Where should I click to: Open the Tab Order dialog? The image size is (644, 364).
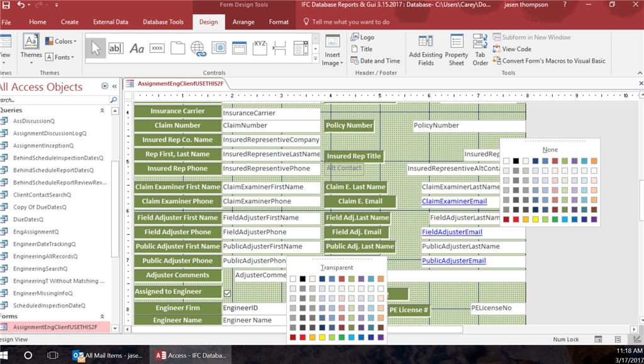tap(480, 50)
